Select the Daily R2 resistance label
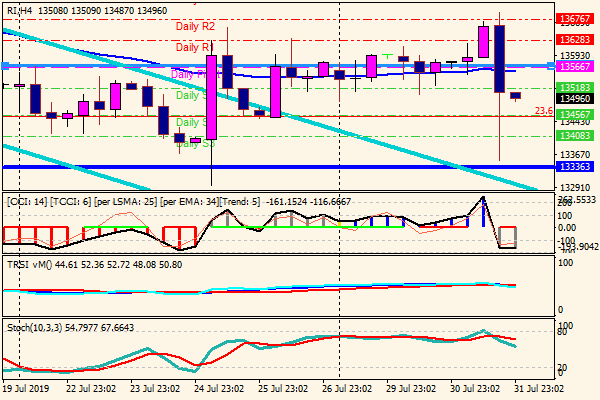Image resolution: width=600 pixels, height=400 pixels. pos(194,25)
